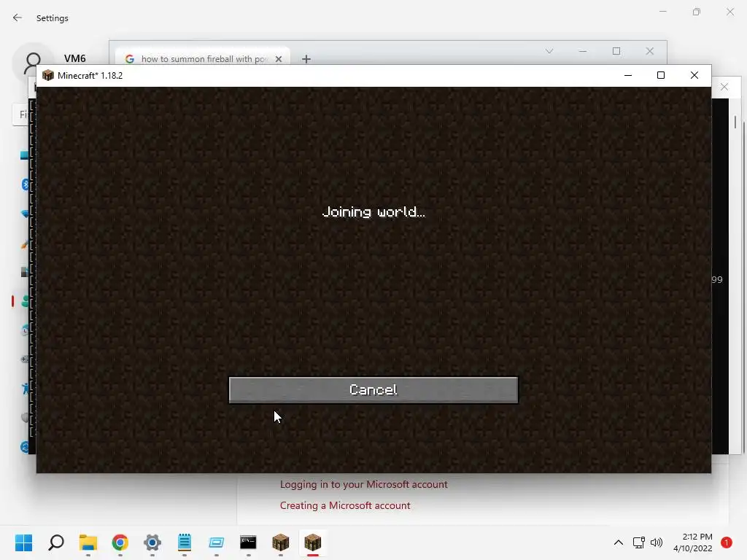Close the Minecraft 1.18.2 window
Screen dimensions: 747x560
coord(694,75)
